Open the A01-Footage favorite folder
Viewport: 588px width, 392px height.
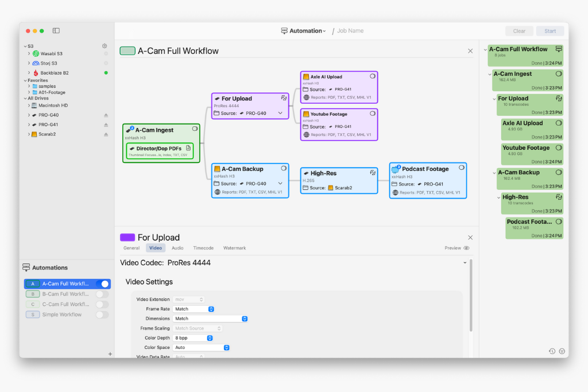click(52, 92)
